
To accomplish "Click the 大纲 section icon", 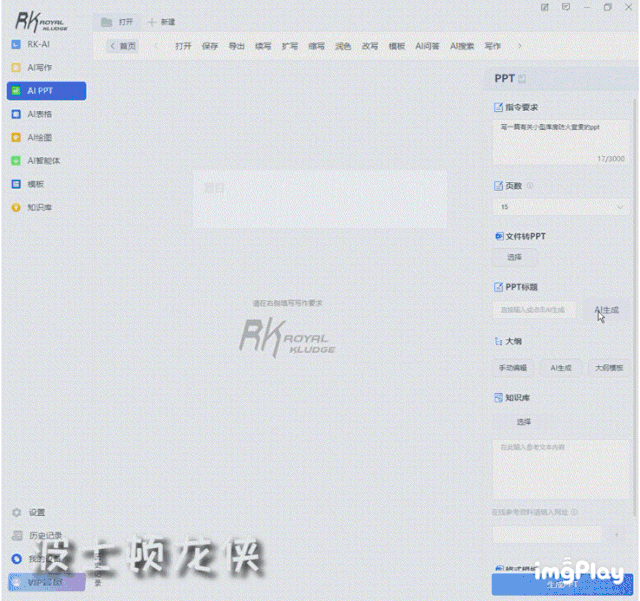I will pos(498,341).
